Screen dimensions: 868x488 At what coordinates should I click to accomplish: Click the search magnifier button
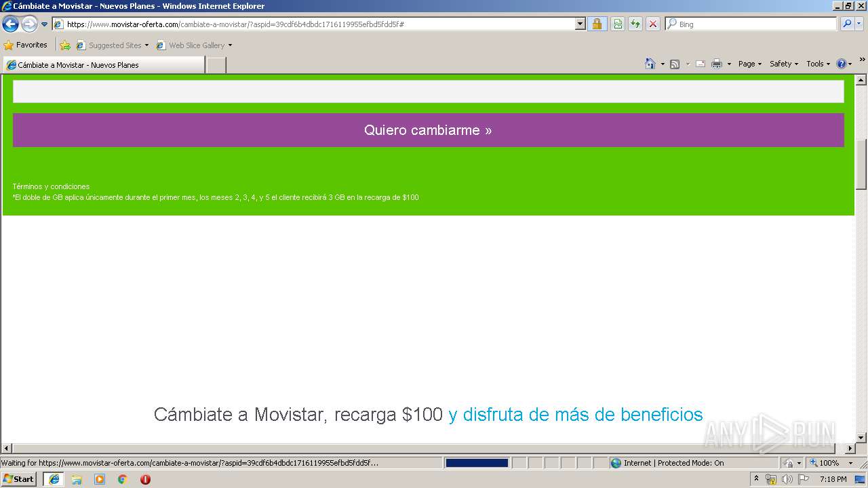tap(847, 24)
